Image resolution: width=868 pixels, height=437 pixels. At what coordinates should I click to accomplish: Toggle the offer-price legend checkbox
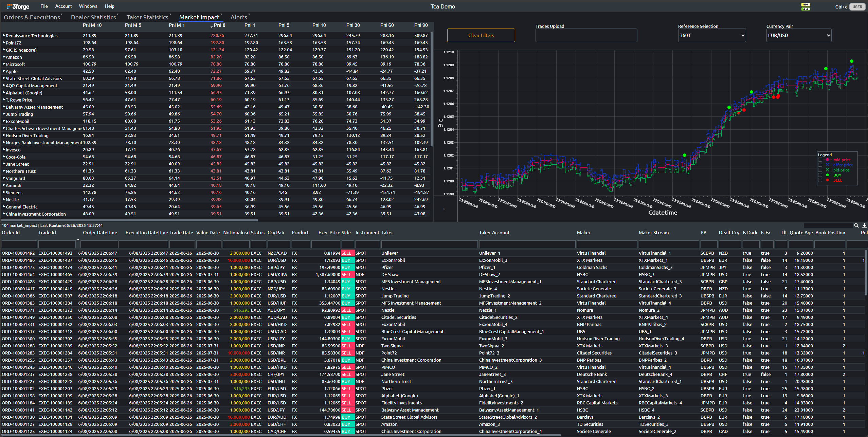click(x=820, y=165)
